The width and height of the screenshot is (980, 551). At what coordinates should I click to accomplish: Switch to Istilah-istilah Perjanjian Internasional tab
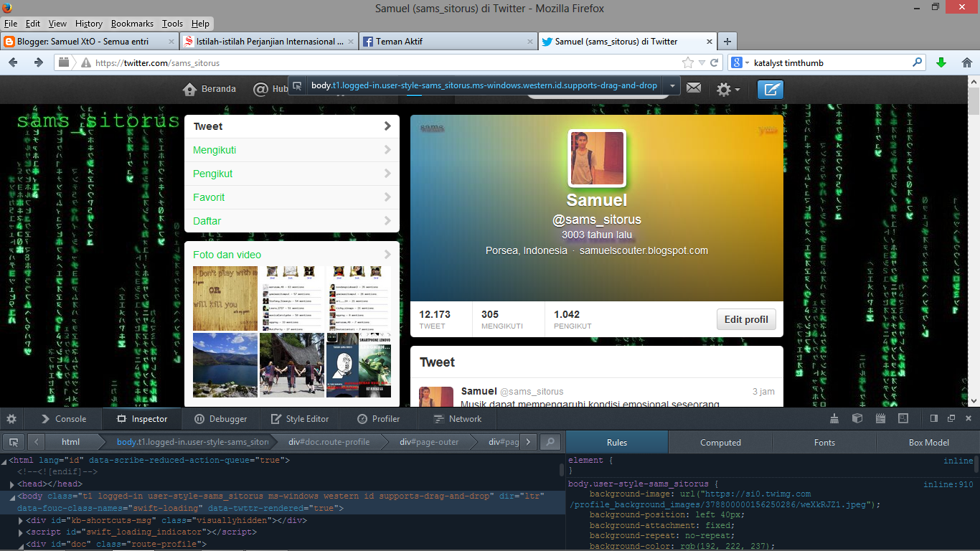pos(268,42)
